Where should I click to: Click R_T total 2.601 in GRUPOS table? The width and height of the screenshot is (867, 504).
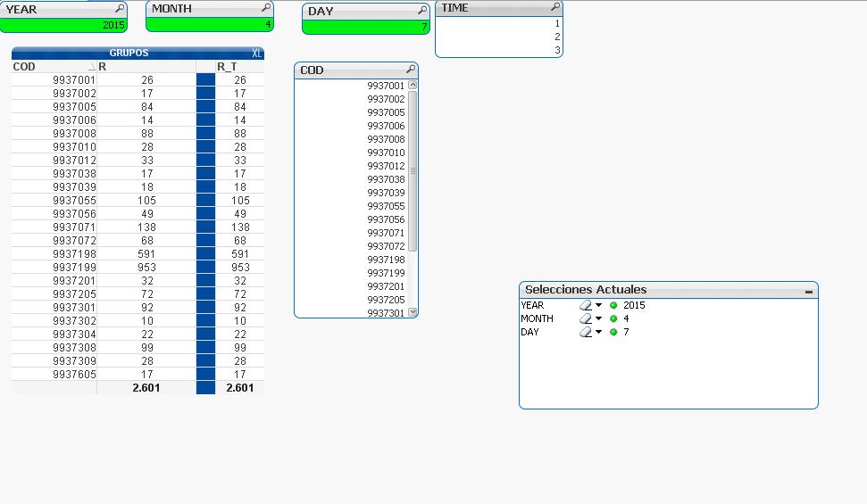click(240, 388)
